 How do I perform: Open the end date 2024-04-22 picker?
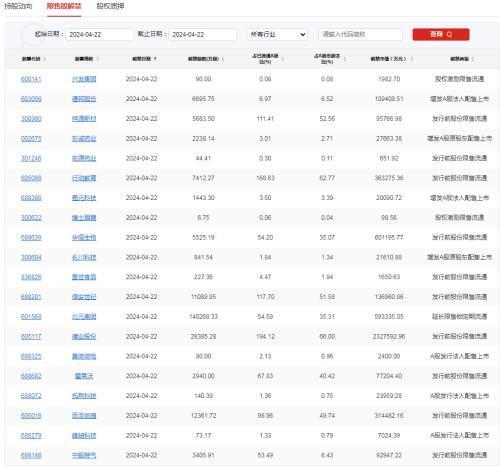(203, 34)
